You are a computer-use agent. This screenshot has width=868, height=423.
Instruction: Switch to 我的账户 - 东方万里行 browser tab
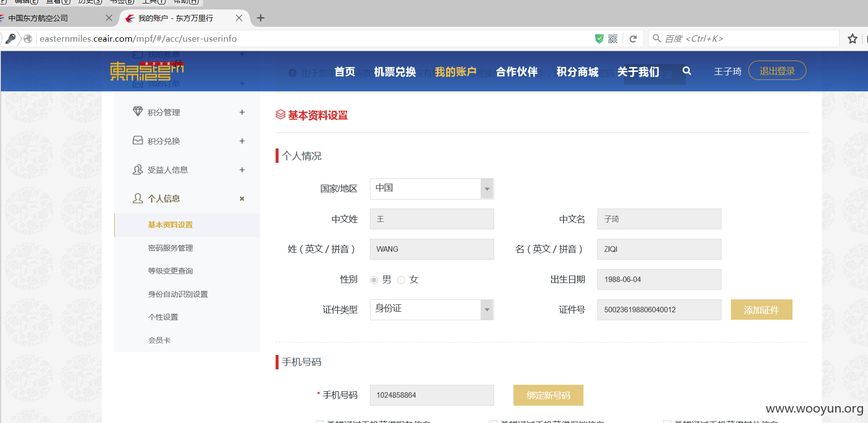[184, 18]
